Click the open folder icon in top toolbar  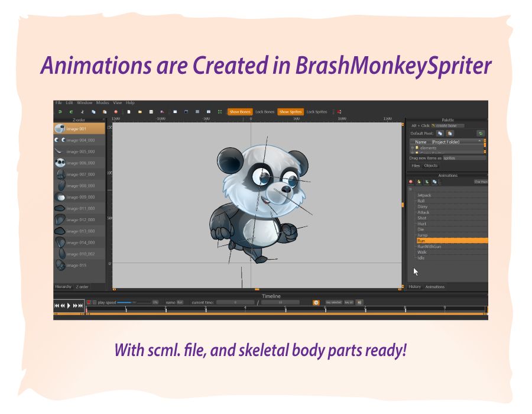point(140,112)
